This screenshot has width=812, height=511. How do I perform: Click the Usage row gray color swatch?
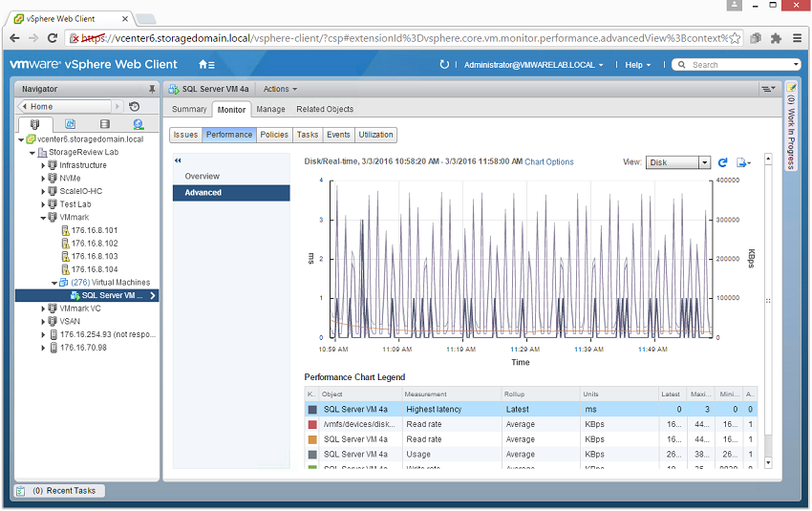pyautogui.click(x=312, y=455)
